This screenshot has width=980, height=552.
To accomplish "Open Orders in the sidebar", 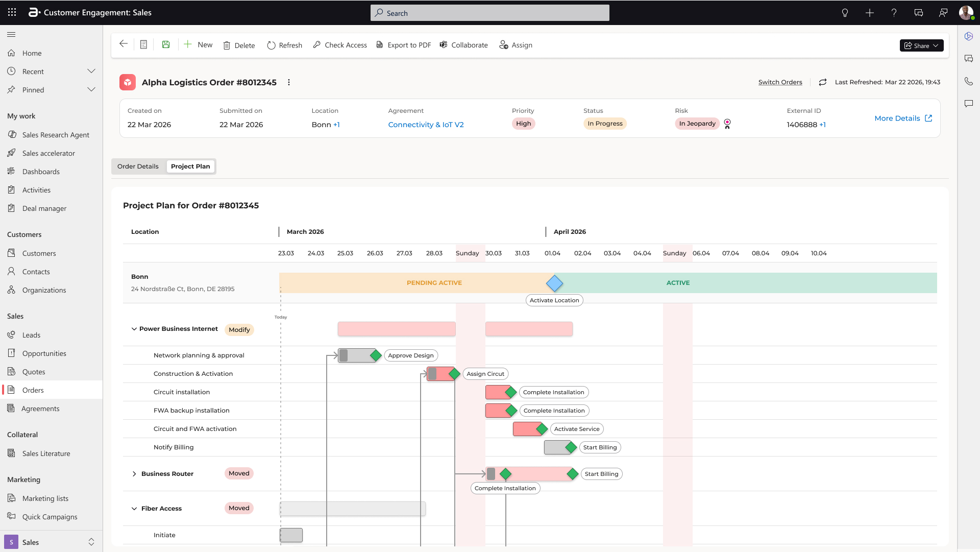I will [x=51, y=390].
